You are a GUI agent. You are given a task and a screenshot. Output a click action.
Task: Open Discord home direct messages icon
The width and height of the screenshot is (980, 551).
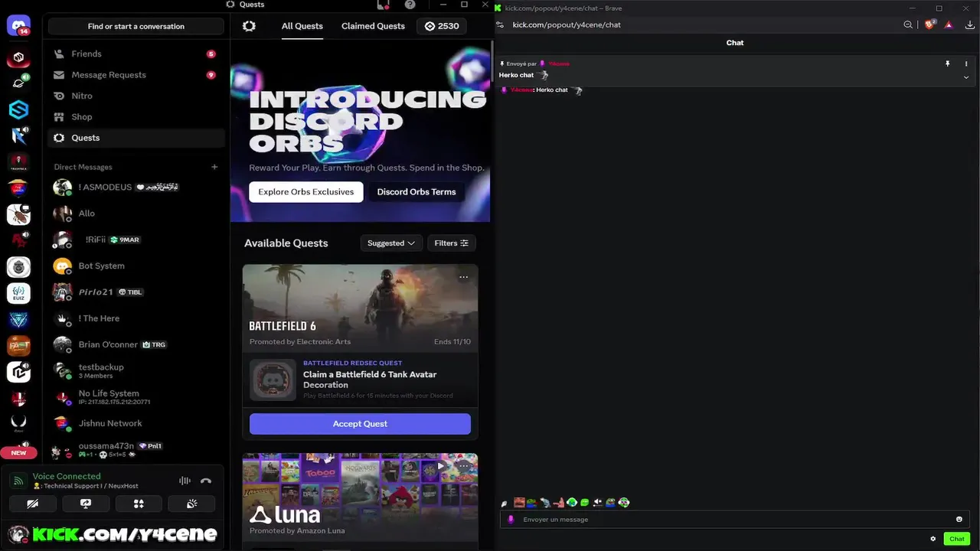point(18,25)
